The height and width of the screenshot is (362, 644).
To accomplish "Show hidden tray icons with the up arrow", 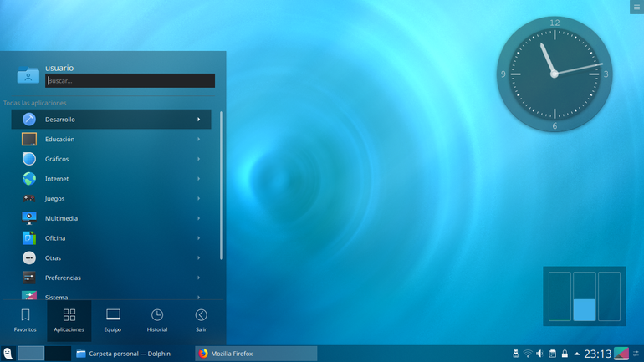I will [576, 354].
